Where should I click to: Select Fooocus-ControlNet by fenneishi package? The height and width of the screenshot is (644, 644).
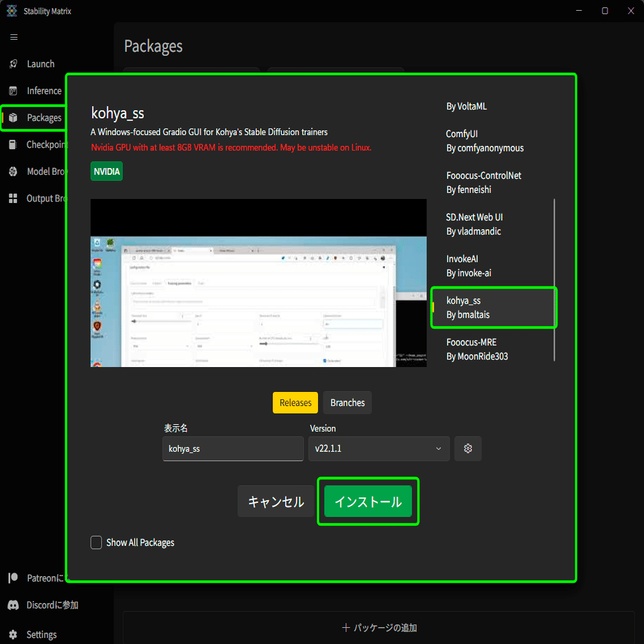493,182
